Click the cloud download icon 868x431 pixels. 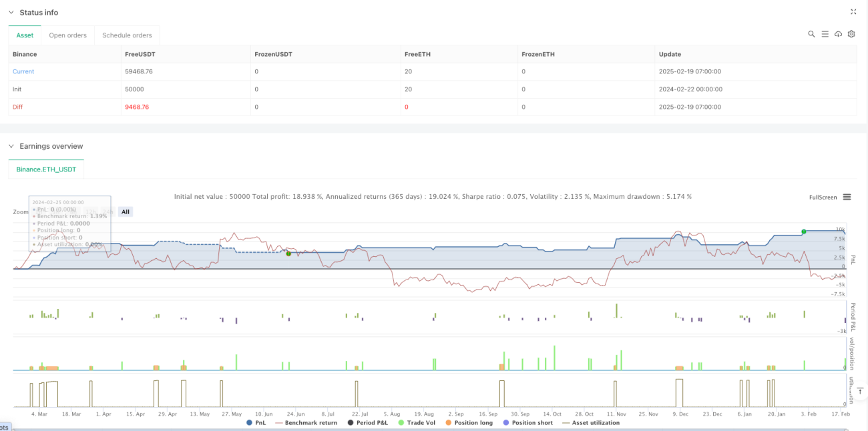[838, 34]
